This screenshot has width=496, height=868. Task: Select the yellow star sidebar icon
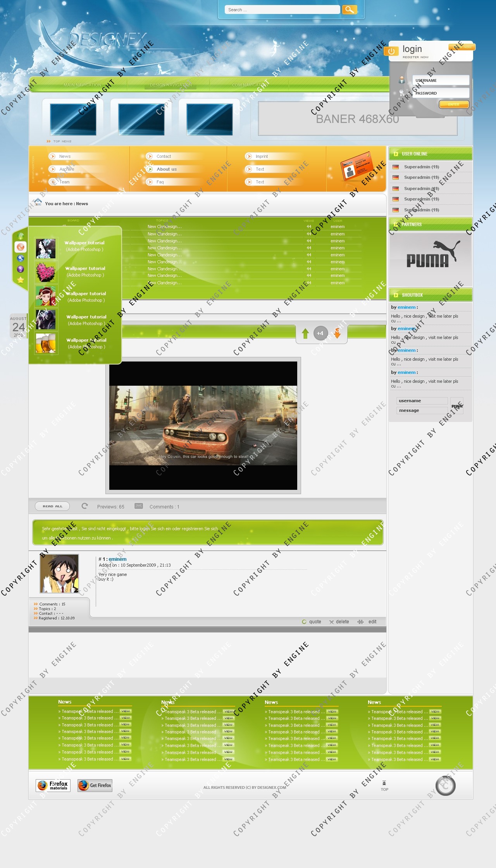click(21, 280)
